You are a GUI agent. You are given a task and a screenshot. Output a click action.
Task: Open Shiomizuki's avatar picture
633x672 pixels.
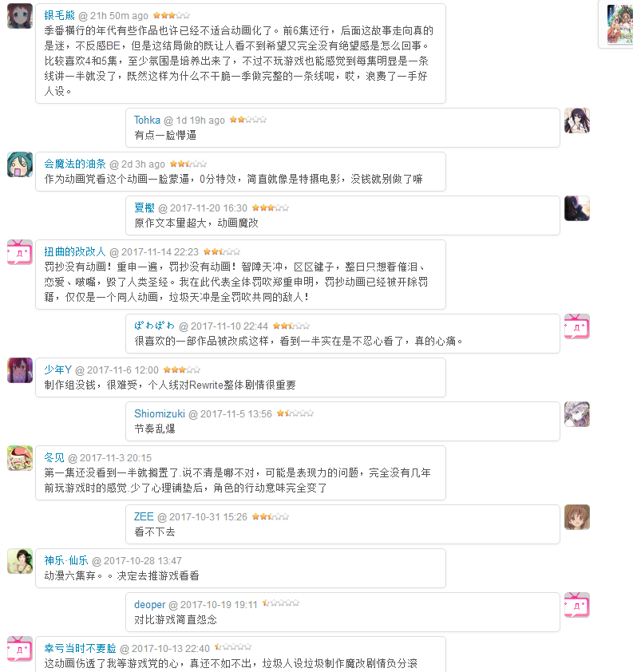coord(577,414)
